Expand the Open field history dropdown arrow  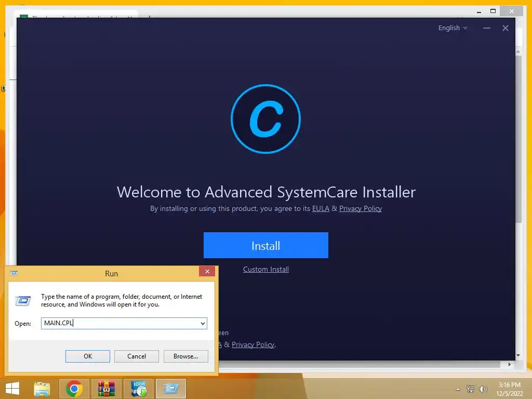[x=203, y=323]
